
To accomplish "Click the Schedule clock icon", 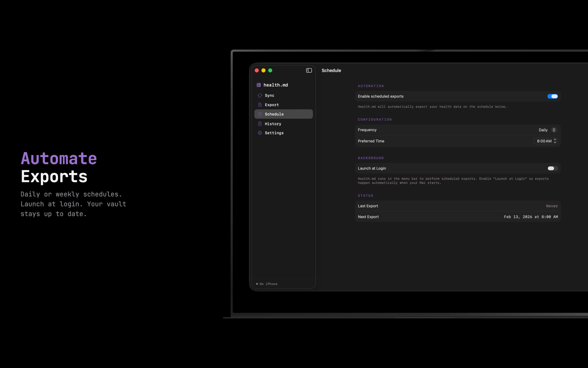I will tap(260, 114).
